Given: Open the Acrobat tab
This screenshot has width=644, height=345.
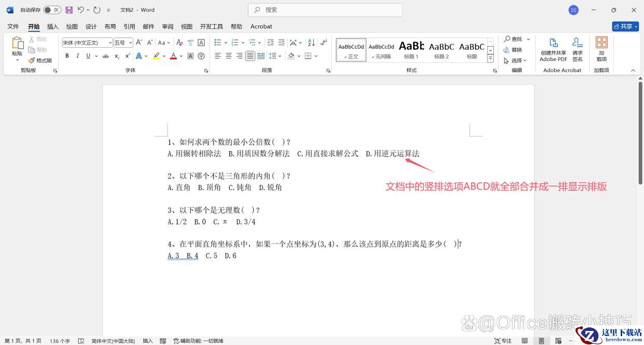Looking at the screenshot, I should pyautogui.click(x=261, y=26).
